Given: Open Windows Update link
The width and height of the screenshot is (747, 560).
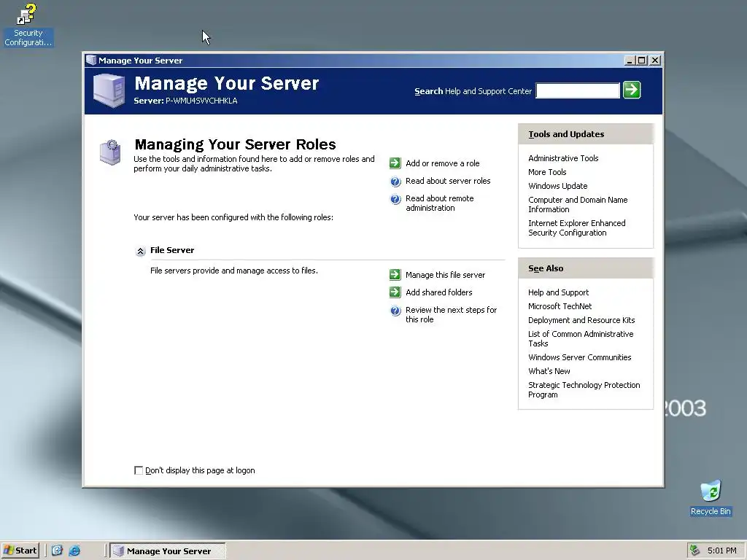Looking at the screenshot, I should pos(557,186).
